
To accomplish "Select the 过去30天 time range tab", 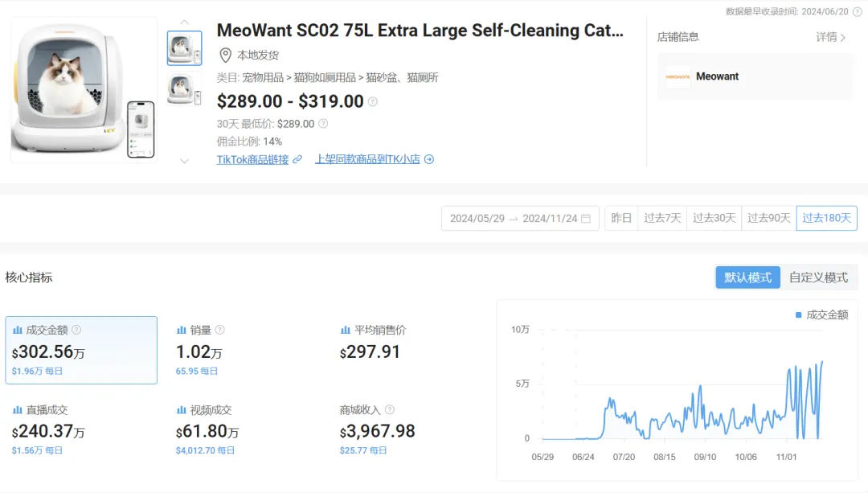I will click(x=714, y=219).
